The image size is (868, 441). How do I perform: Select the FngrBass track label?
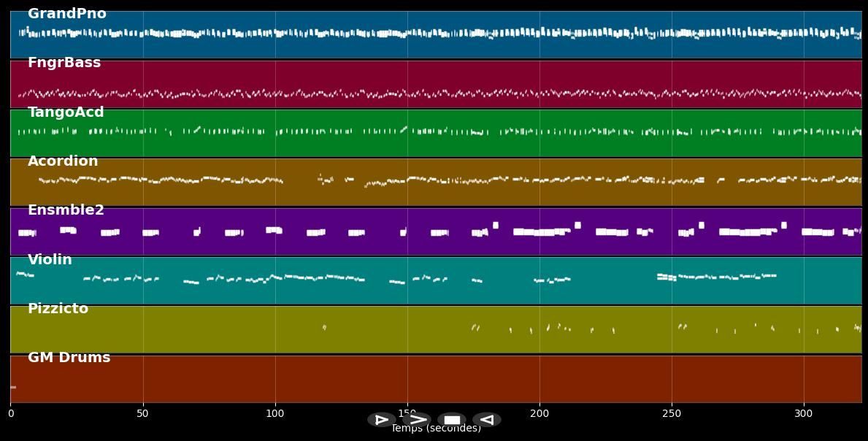(x=64, y=63)
